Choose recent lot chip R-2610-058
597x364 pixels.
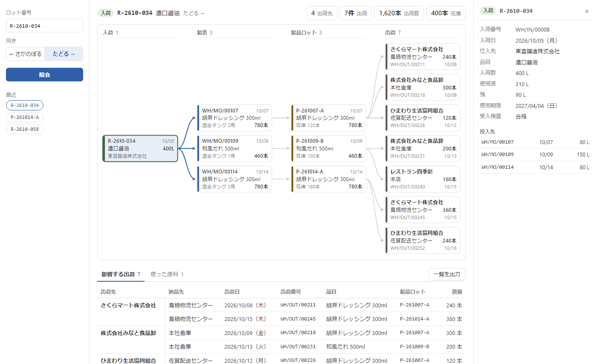(x=25, y=129)
